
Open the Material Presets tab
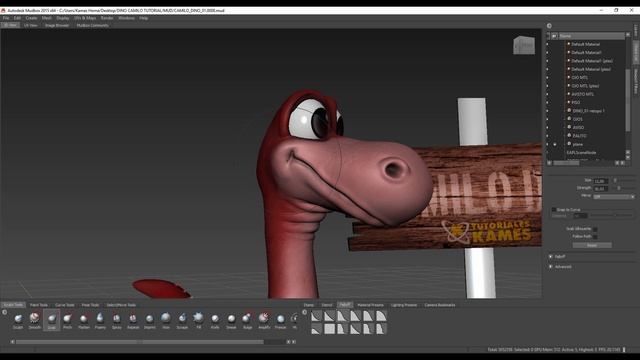point(371,305)
